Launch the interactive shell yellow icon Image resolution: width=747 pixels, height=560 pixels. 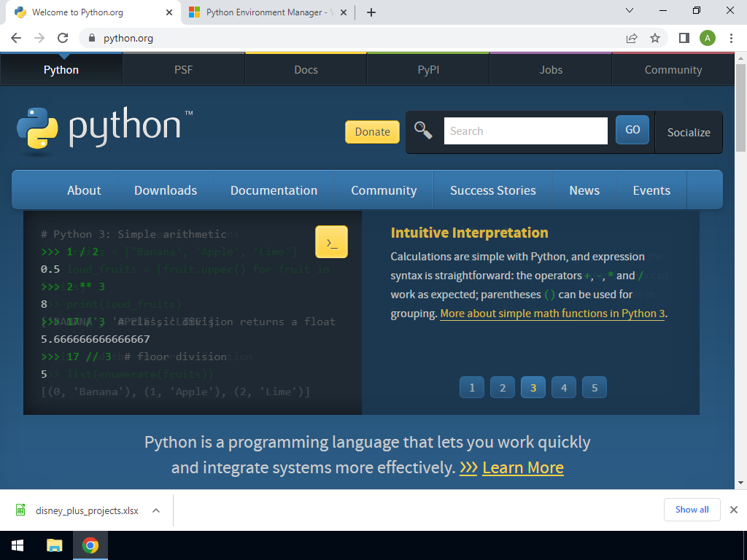(331, 242)
